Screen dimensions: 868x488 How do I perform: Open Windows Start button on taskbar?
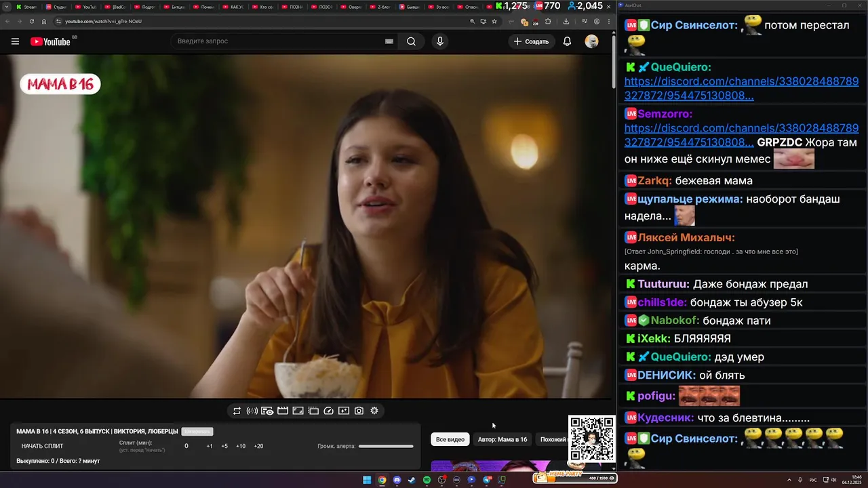[x=367, y=480]
